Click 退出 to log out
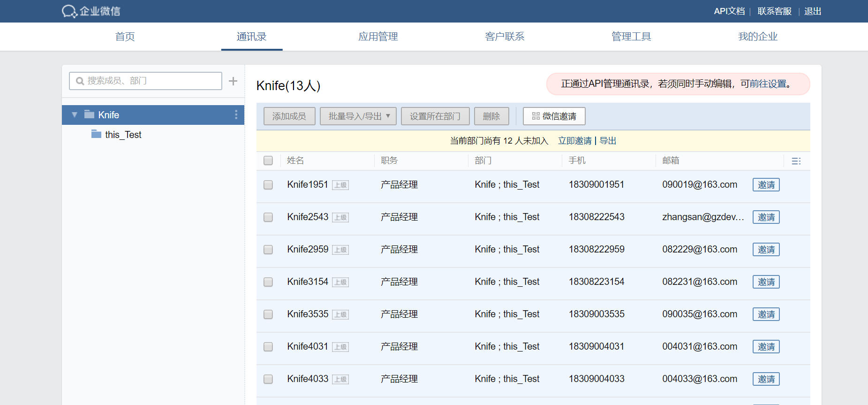 tap(813, 11)
